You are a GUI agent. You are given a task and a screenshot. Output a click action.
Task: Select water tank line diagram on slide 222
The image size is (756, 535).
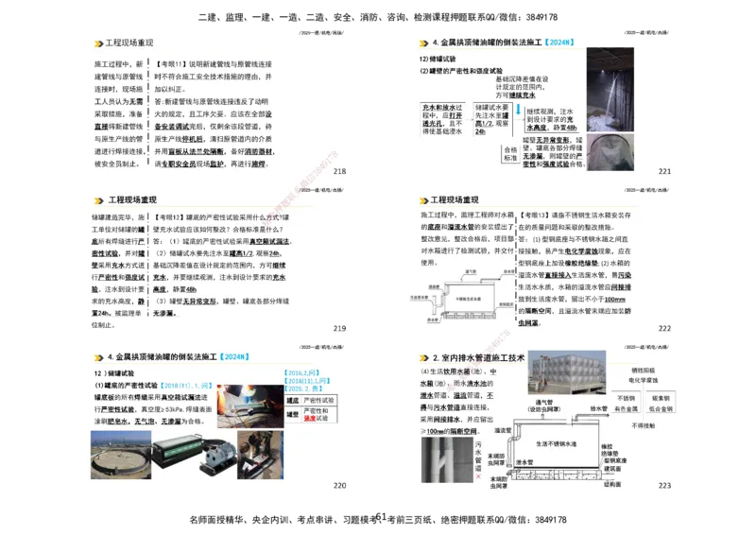[x=462, y=296]
